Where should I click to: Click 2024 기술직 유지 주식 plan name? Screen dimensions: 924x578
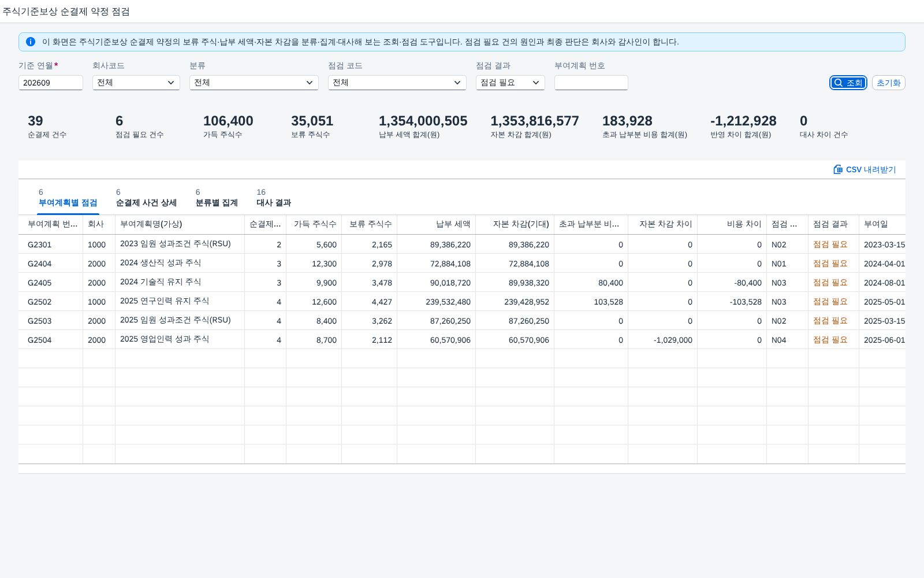tap(161, 282)
